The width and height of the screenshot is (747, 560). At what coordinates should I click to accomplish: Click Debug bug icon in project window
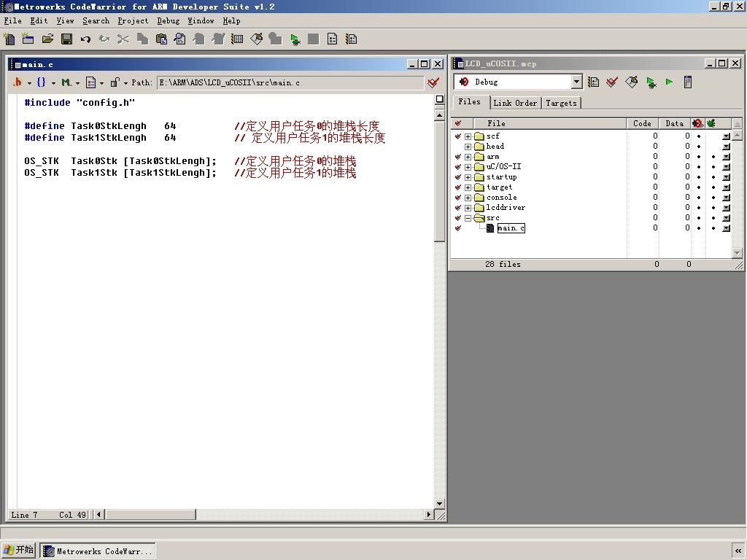tap(651, 82)
